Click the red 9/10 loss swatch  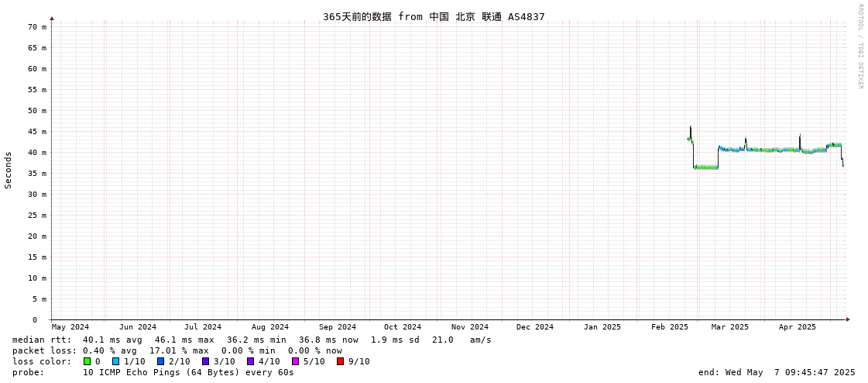click(340, 361)
